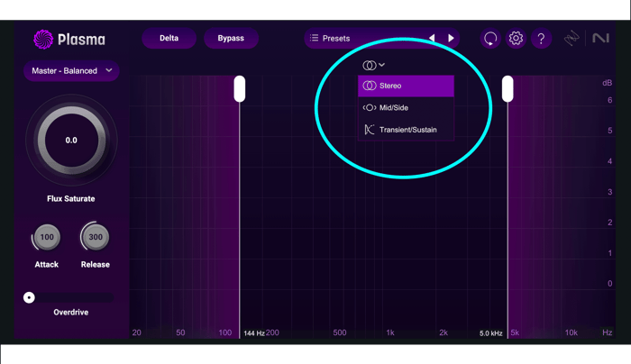Screen dimensions: 631x364
Task: Click the iZotope logo icon
Action: tap(572, 39)
